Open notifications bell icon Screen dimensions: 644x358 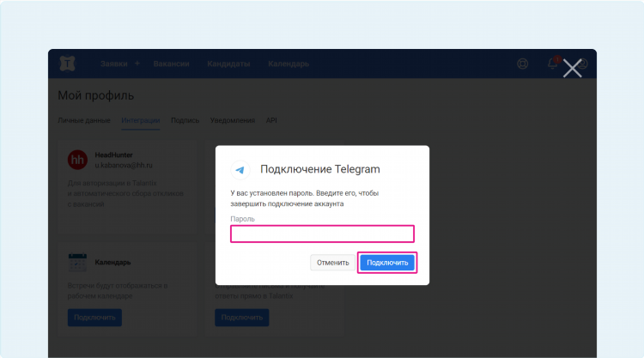553,64
